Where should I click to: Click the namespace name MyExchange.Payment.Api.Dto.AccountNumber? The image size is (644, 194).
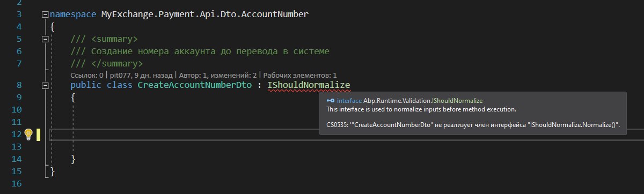pos(204,14)
